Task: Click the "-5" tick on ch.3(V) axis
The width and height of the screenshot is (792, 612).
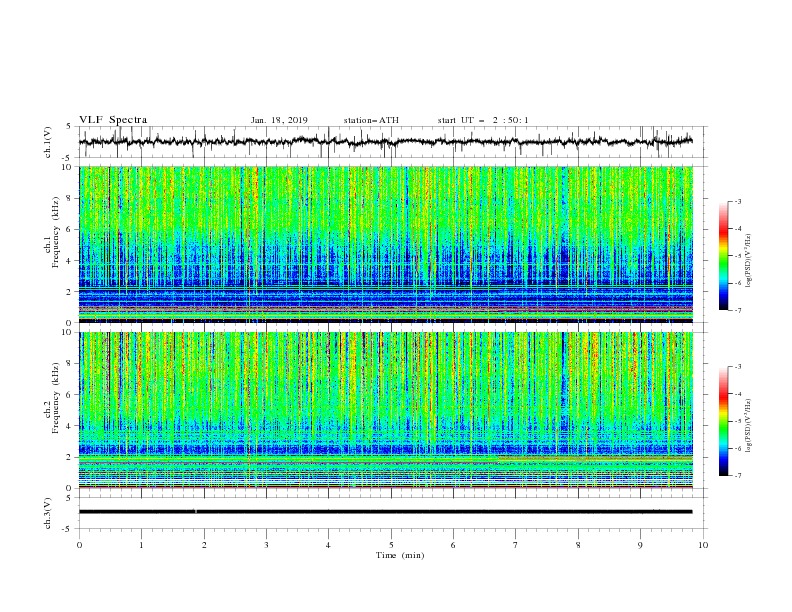Action: pyautogui.click(x=68, y=529)
